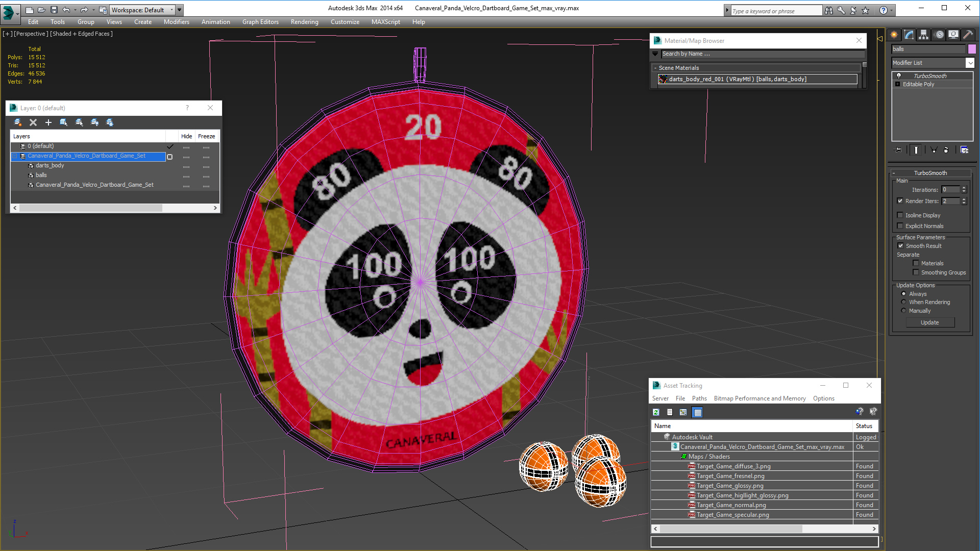Screen dimensions: 980x551
Task: Click Remove Modifier trash icon
Action: (946, 150)
